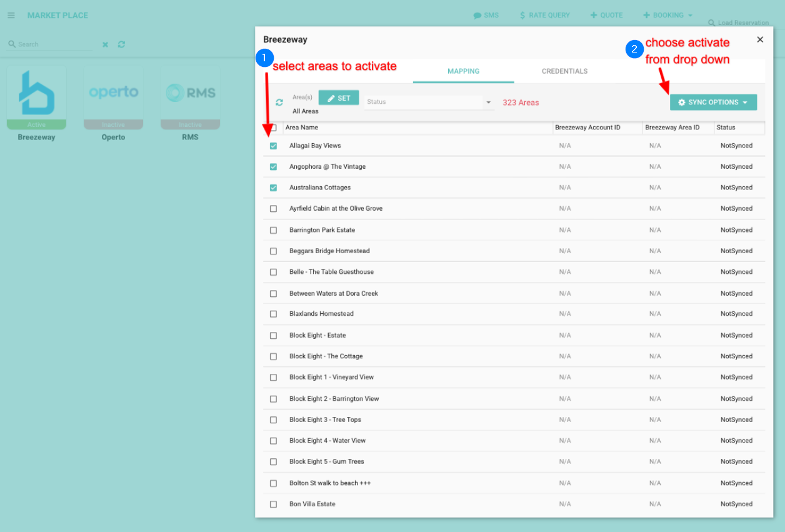Close the Breezeway dialog
Viewport: 785px width, 532px height.
point(760,39)
